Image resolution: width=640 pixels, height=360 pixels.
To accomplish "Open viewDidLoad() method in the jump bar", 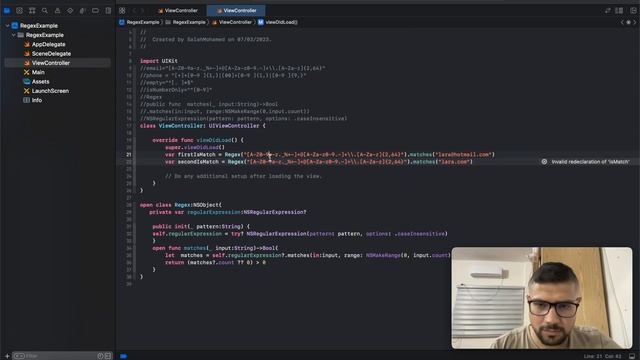I will click(278, 22).
